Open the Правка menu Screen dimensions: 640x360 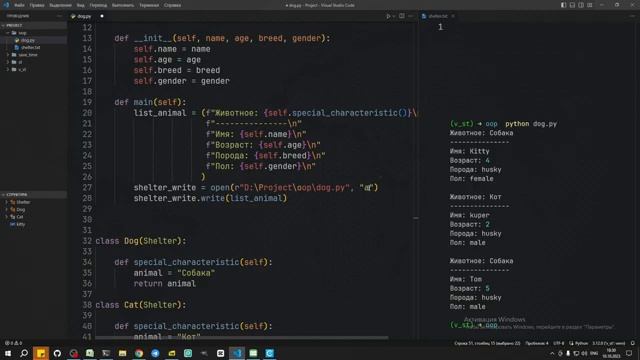[37, 5]
